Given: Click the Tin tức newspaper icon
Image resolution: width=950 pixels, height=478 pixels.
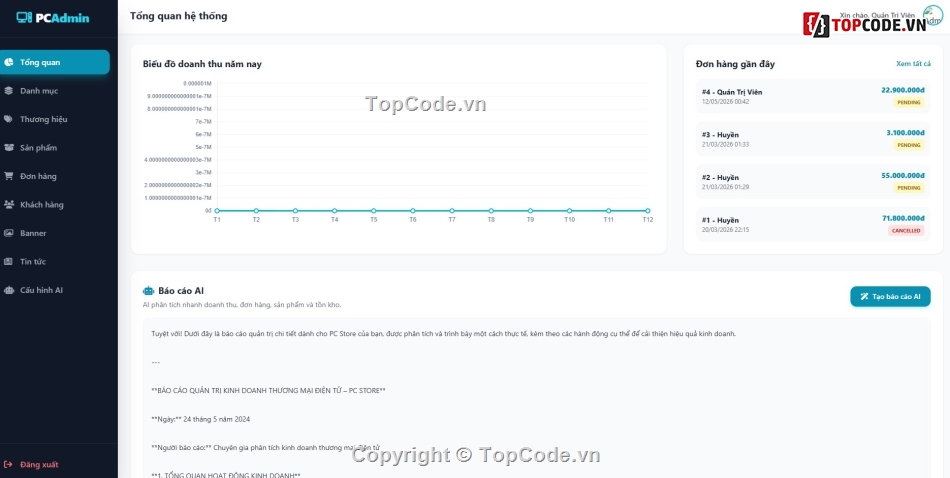Looking at the screenshot, I should (8, 261).
